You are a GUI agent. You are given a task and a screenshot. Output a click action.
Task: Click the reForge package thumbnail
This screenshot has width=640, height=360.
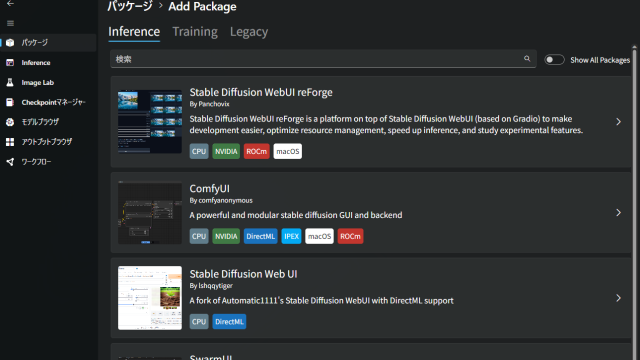150,122
